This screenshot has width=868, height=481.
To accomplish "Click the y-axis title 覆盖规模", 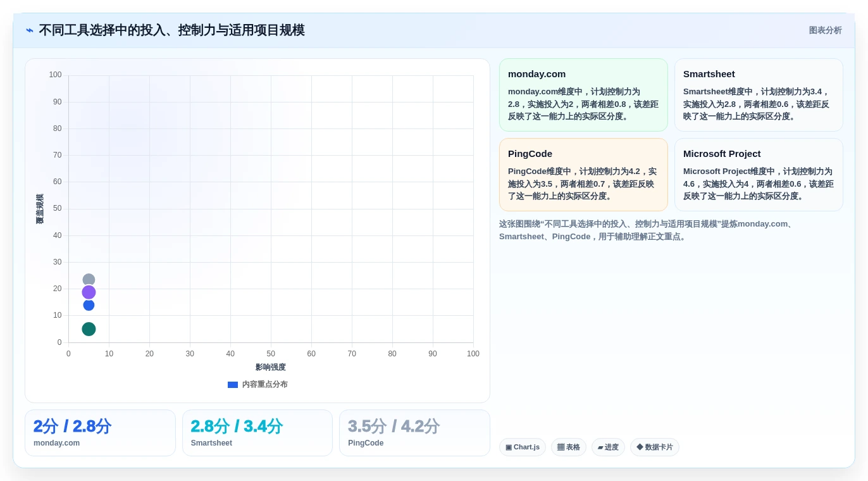I will tap(40, 209).
